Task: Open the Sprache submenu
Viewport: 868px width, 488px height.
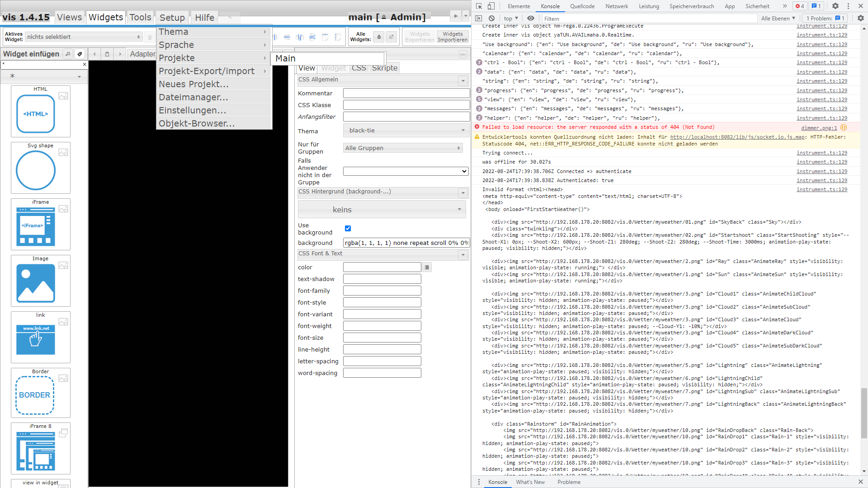Action: point(213,45)
